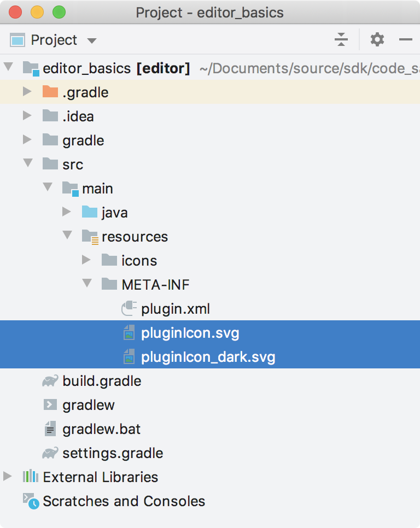Click the Scratches and Consoles icon
This screenshot has height=528, width=420.
pyautogui.click(x=29, y=501)
